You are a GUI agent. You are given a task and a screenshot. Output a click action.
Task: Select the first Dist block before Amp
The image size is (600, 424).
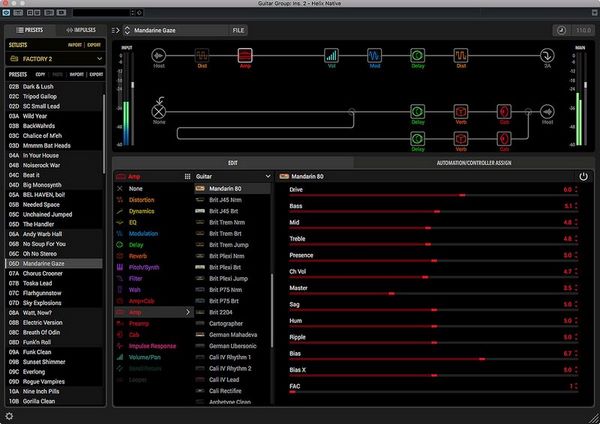pyautogui.click(x=202, y=55)
